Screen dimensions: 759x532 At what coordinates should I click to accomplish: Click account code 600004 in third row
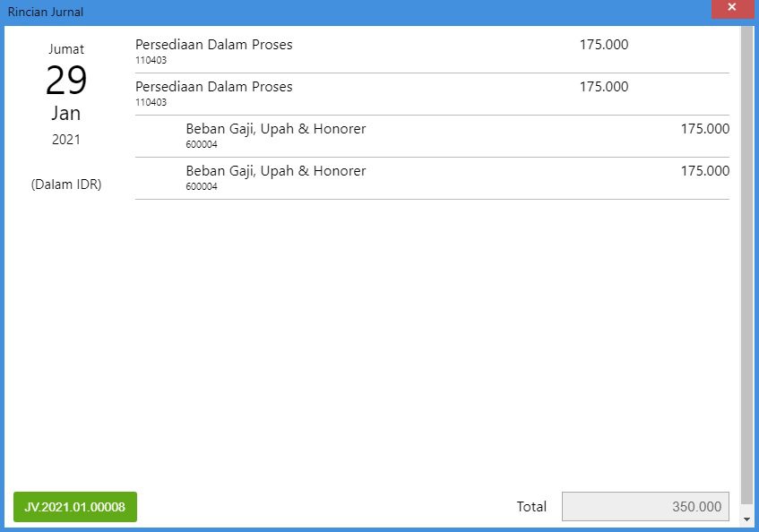coord(202,145)
